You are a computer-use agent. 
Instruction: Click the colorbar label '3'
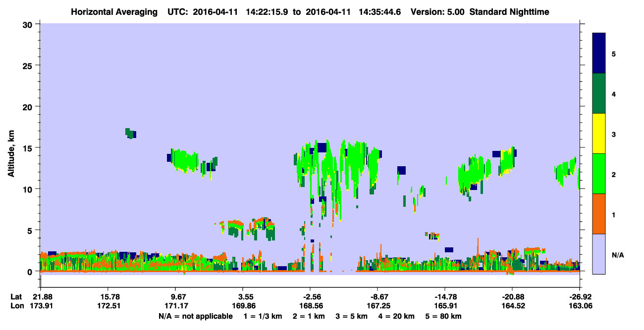point(614,134)
